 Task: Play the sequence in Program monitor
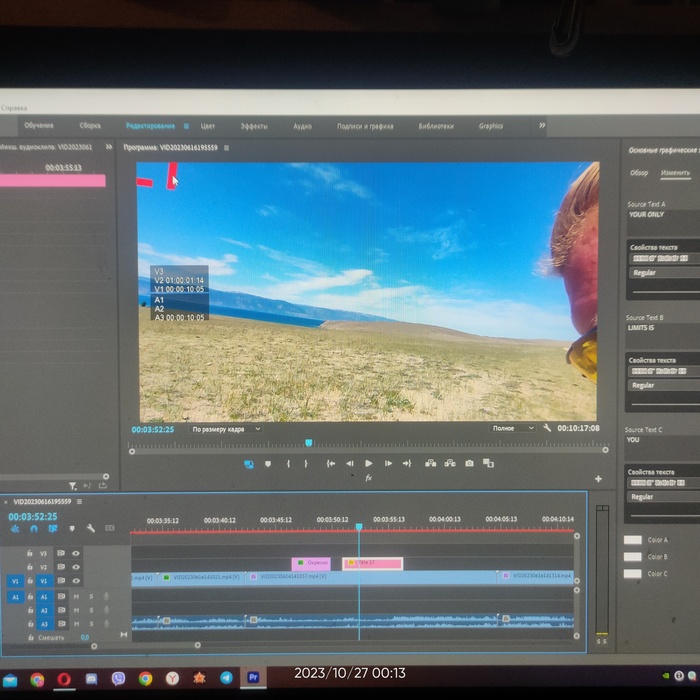point(368,463)
